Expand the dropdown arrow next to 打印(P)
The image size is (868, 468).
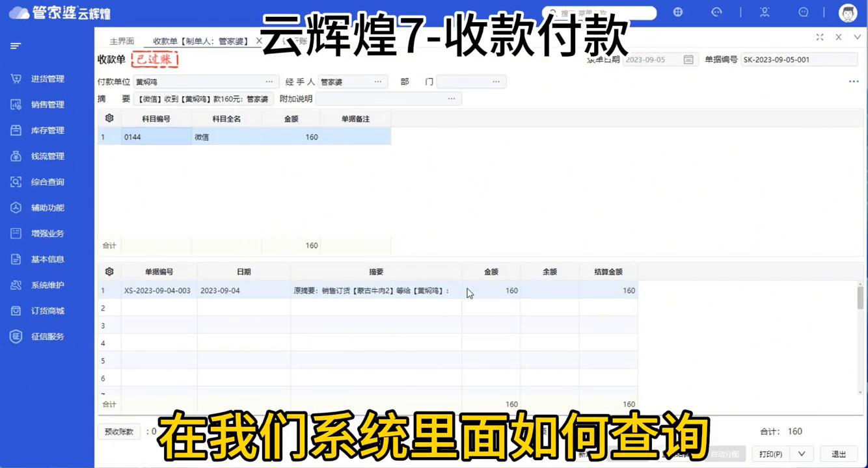click(x=802, y=454)
